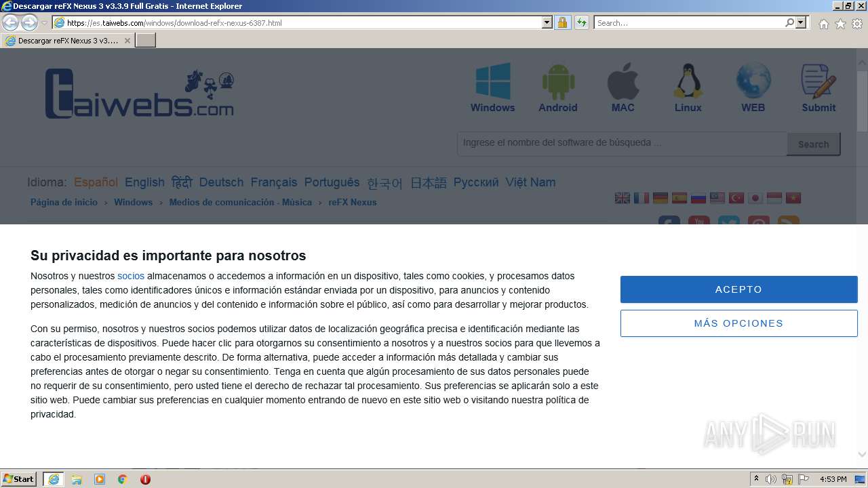Expand the search provider dropdown arrow
868x488 pixels.
(801, 22)
